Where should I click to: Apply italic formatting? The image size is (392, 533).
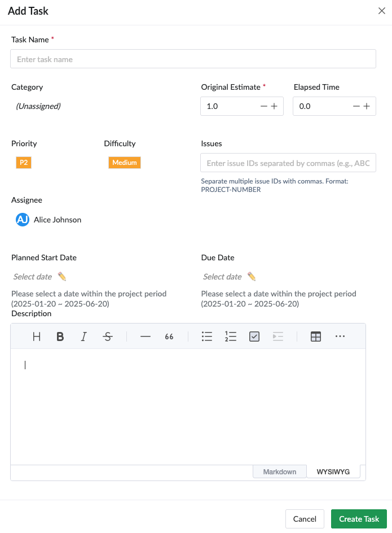(x=83, y=337)
